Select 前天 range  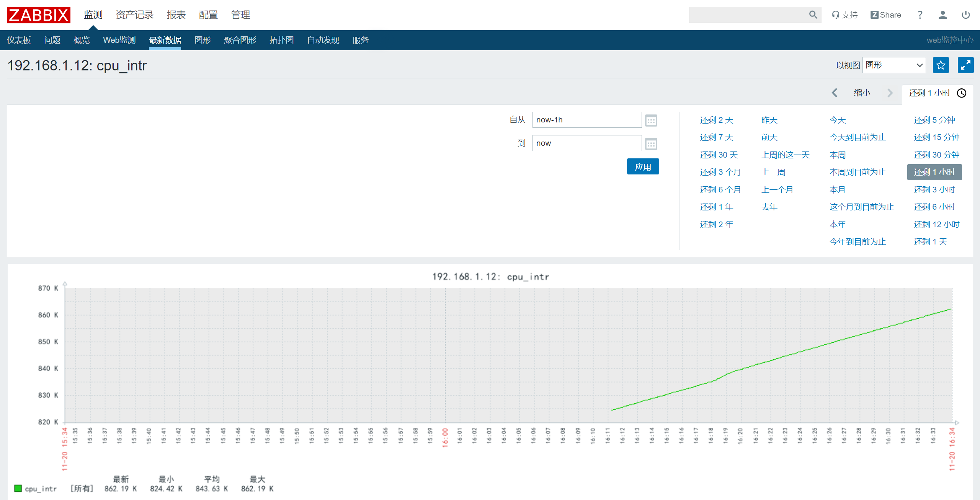[769, 137]
